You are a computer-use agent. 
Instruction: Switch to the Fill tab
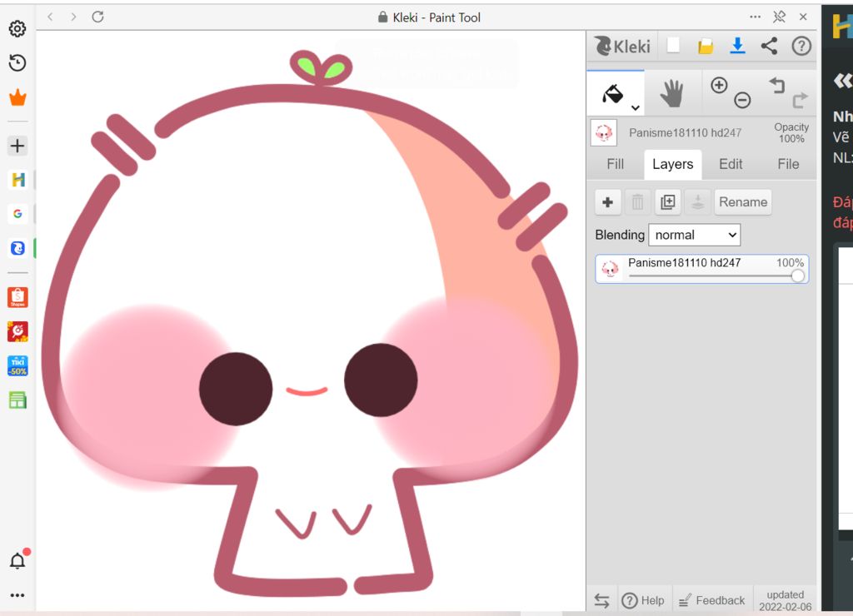click(x=615, y=164)
